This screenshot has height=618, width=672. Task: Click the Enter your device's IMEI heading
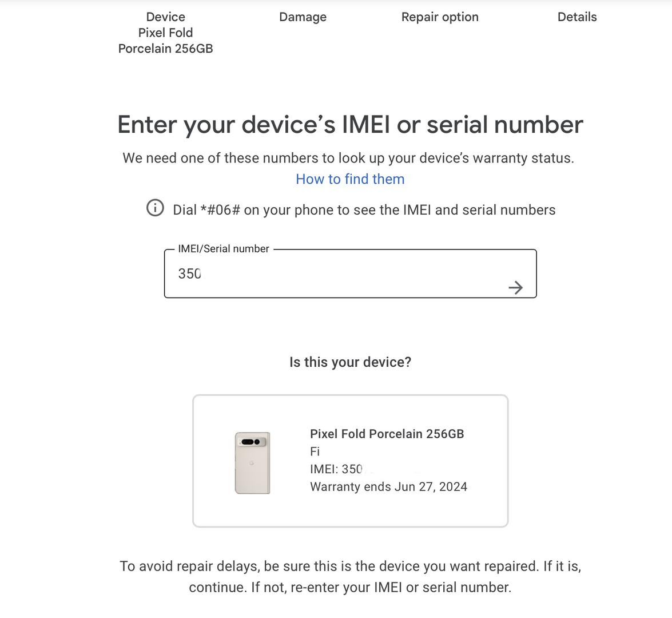(x=350, y=124)
